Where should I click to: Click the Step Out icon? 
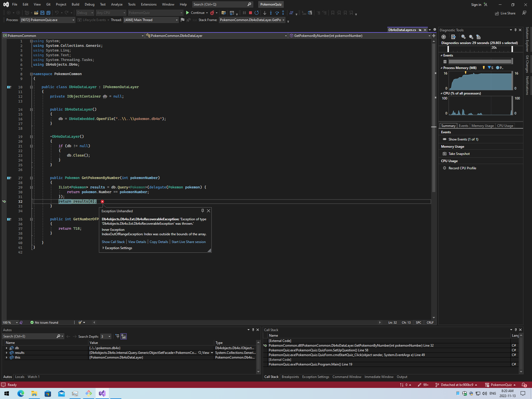[283, 13]
